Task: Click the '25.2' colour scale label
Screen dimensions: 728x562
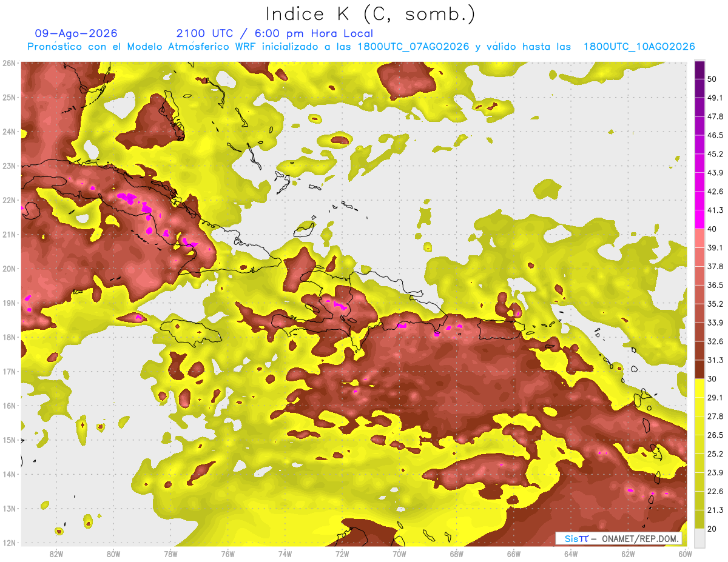Action: pos(715,454)
